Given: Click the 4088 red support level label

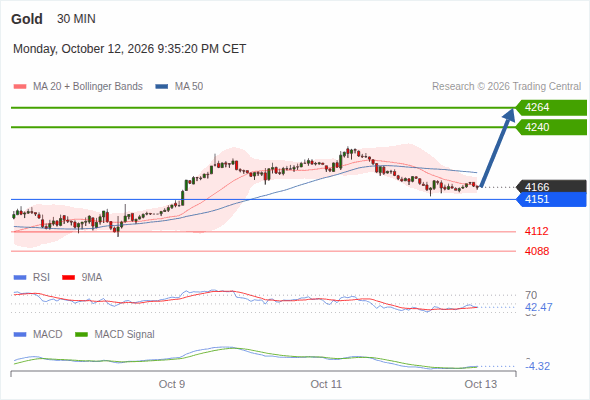Looking at the screenshot, I should click(x=537, y=251).
